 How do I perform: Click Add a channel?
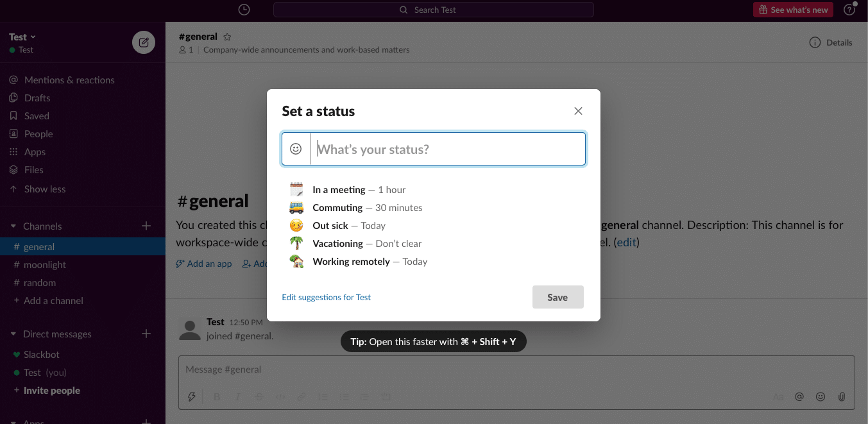[53, 301]
